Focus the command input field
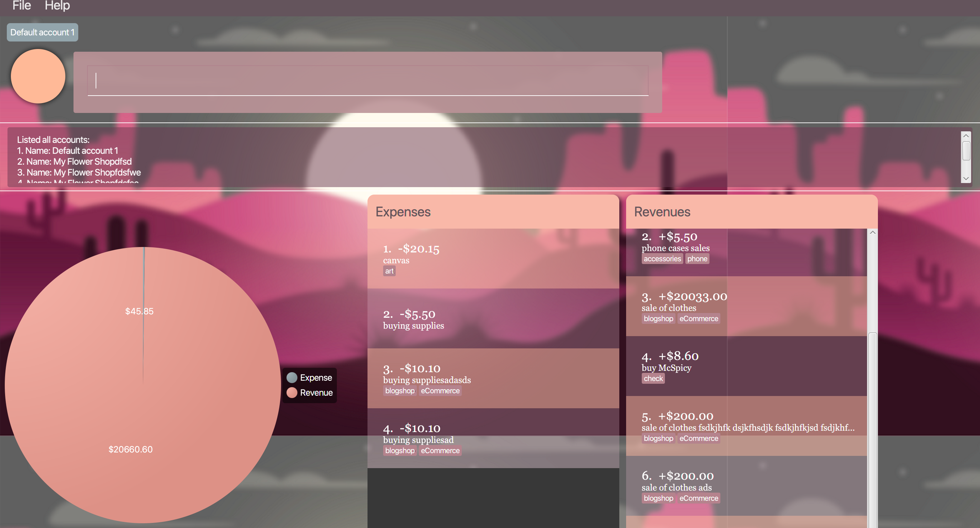 click(367, 81)
